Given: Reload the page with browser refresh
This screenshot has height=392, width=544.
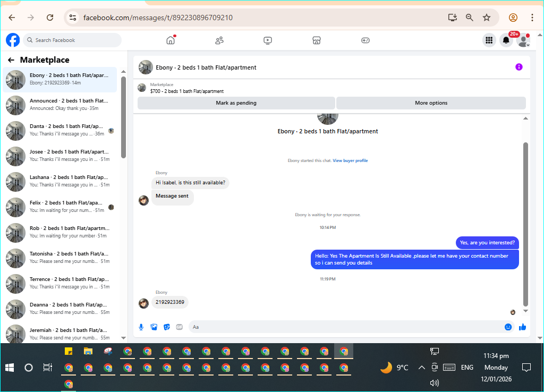Looking at the screenshot, I should point(50,18).
